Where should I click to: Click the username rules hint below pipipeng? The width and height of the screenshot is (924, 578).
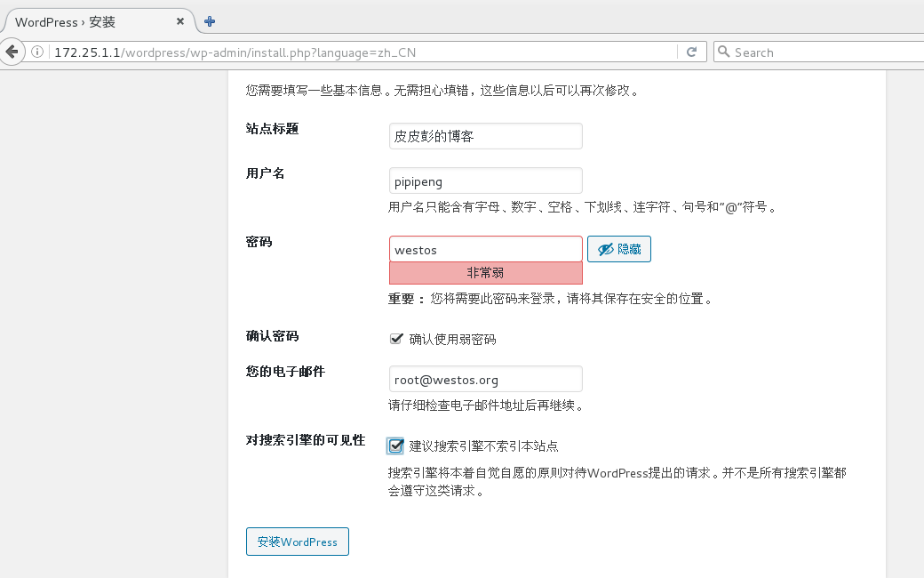[x=582, y=207]
